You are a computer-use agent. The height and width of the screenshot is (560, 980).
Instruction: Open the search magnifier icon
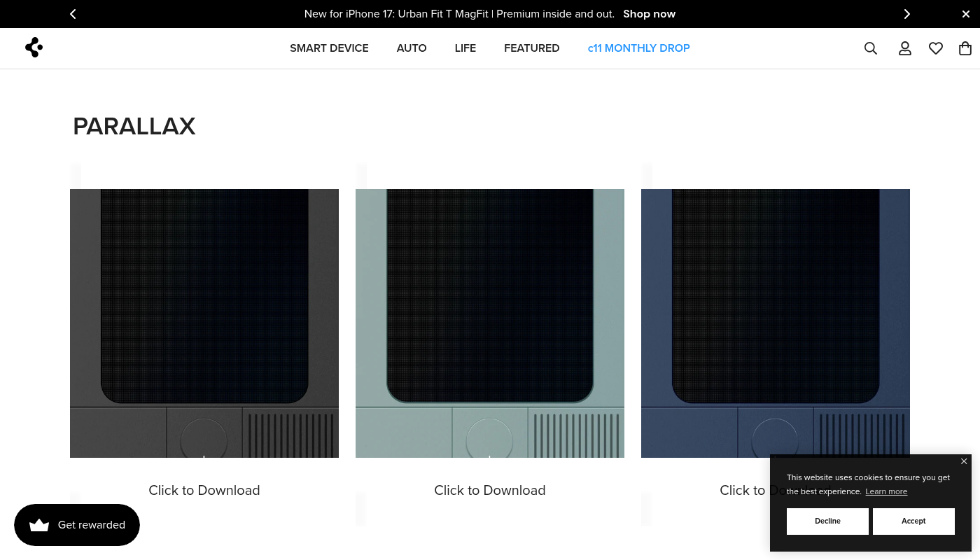click(x=870, y=48)
